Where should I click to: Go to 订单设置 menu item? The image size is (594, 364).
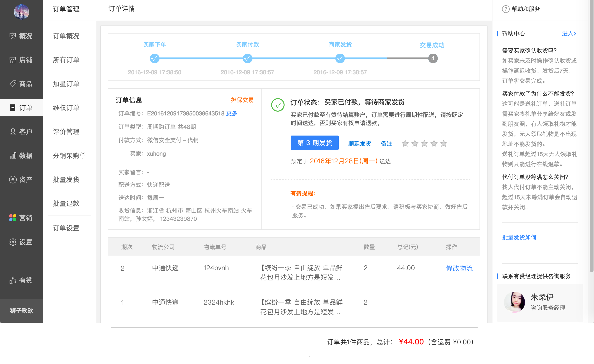(66, 228)
